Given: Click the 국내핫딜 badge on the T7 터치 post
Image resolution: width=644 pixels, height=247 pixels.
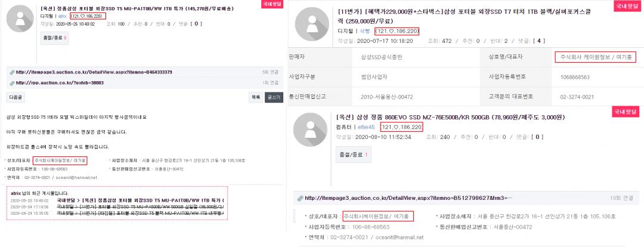Looking at the screenshot, I should click(624, 6).
